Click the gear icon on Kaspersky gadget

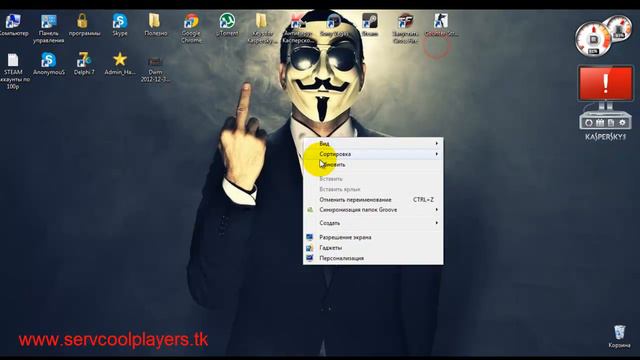click(x=622, y=122)
